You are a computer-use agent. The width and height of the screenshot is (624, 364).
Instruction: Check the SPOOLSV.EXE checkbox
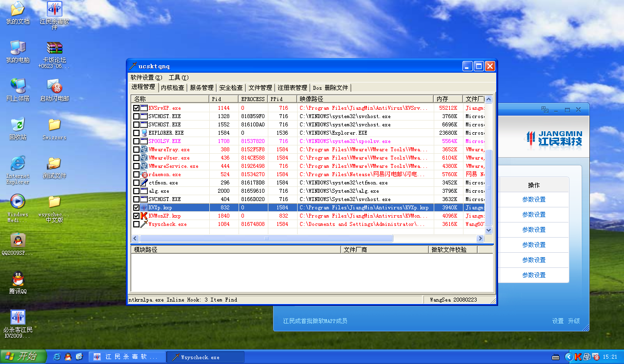pos(136,141)
